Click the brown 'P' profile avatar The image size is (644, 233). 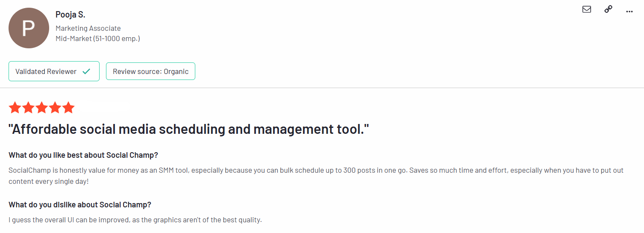tap(28, 28)
